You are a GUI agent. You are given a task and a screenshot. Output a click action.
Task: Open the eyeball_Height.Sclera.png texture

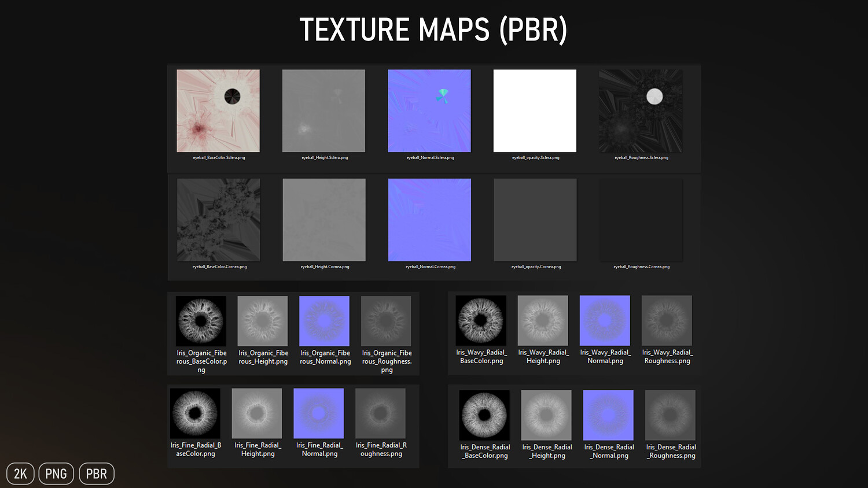coord(323,111)
